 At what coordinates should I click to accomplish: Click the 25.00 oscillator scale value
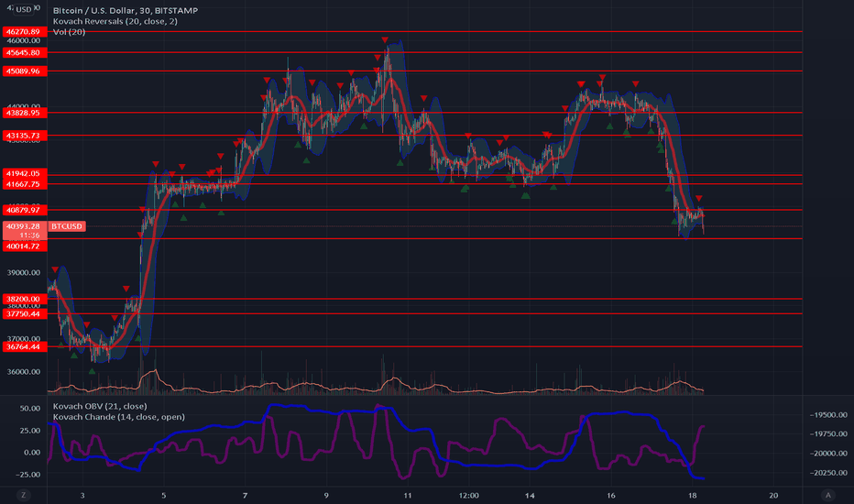pyautogui.click(x=30, y=431)
